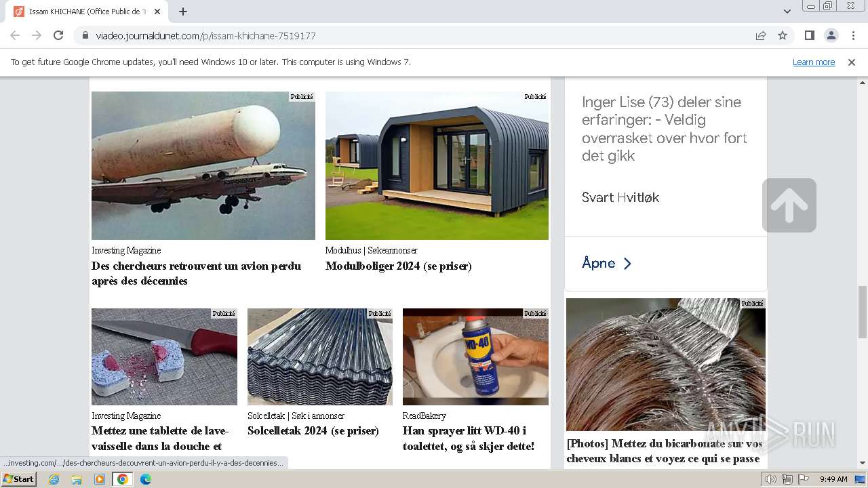
Task: Click scrollbar up arrow
Action: coord(863,81)
